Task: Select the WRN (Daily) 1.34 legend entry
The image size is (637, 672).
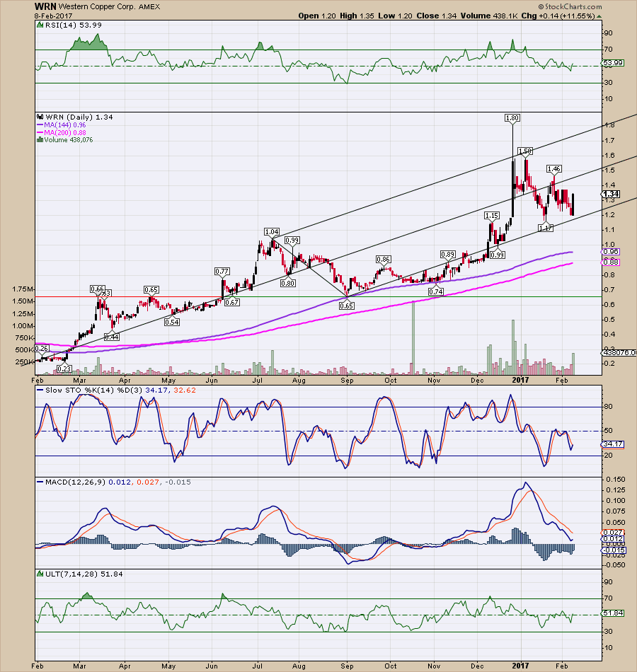Action: coord(76,117)
